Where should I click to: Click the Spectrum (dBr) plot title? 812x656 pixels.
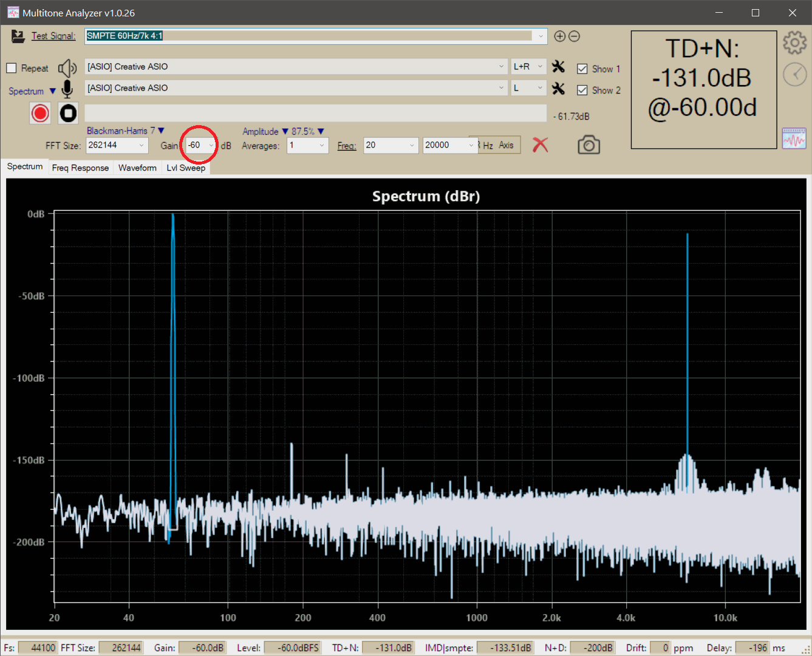click(426, 196)
